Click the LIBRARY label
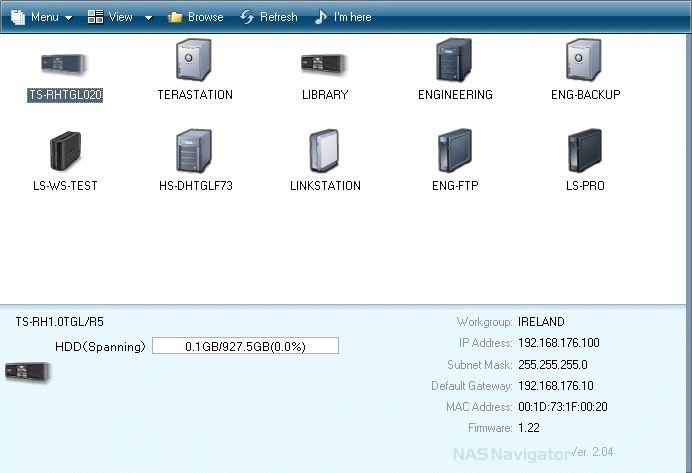Viewport: 692px width, 473px height. coord(325,95)
